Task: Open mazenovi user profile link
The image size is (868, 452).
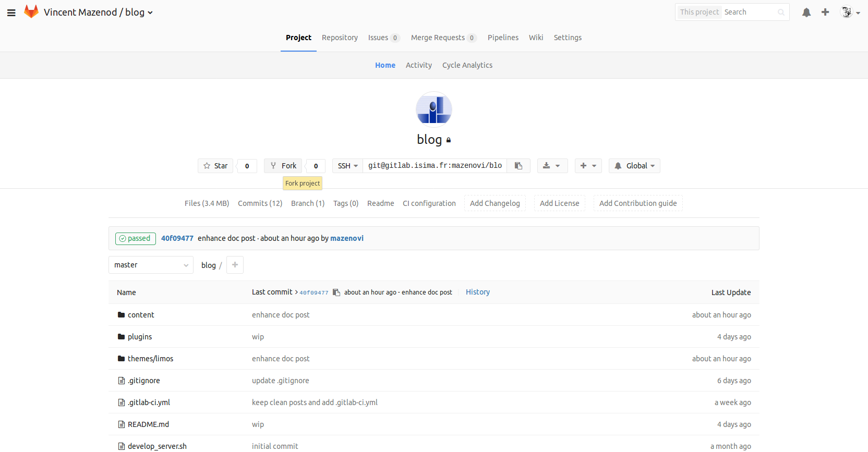Action: [x=347, y=238]
